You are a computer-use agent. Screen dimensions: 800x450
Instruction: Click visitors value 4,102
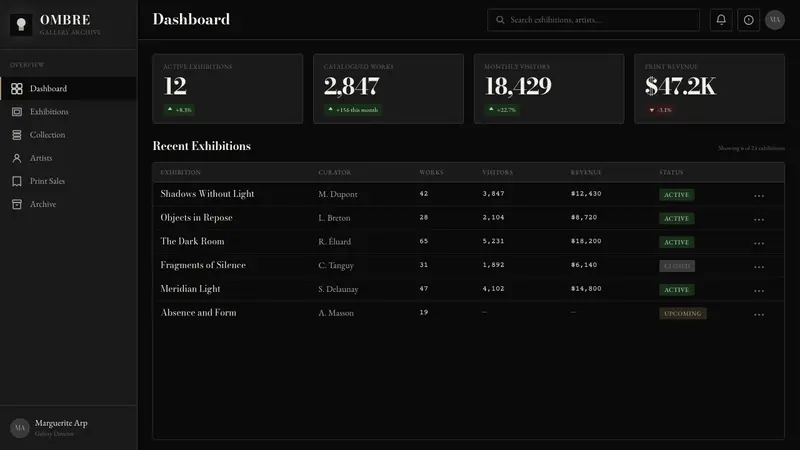493,288
